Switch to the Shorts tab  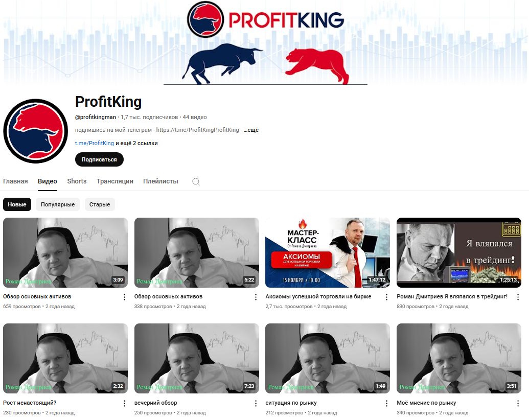pyautogui.click(x=77, y=181)
